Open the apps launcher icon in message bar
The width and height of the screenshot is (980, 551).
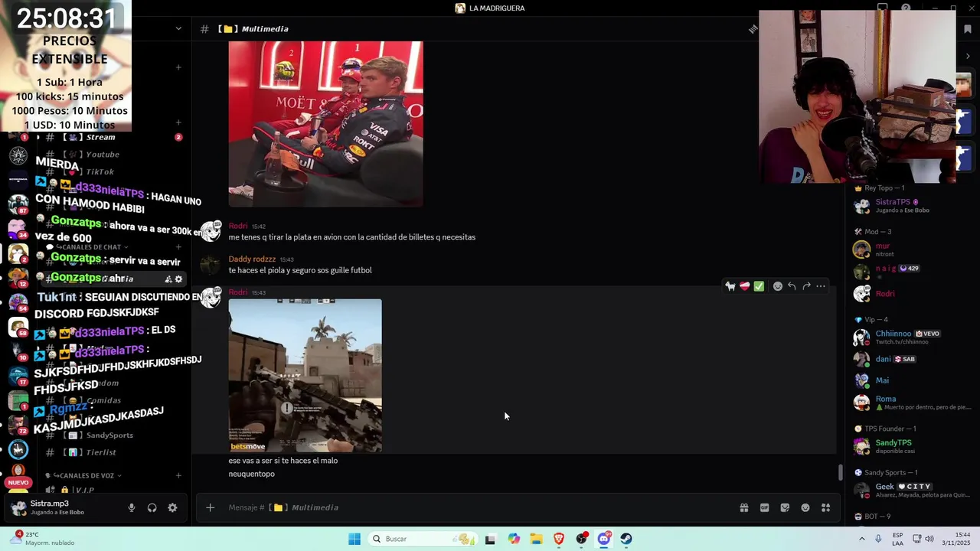825,507
